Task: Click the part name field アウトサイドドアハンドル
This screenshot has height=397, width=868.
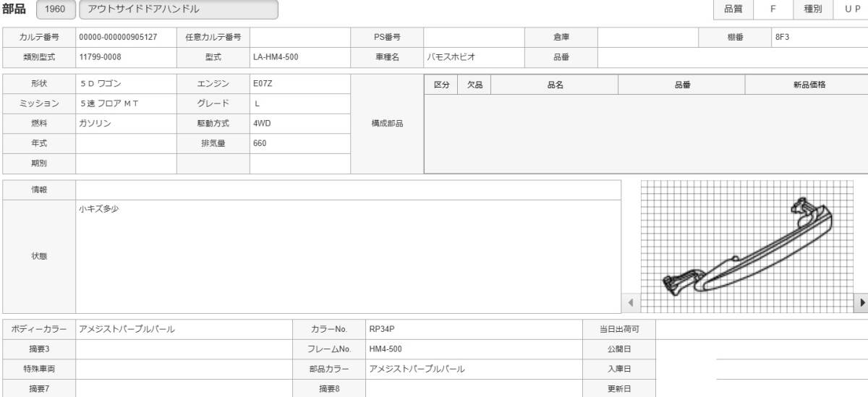Action: click(x=178, y=9)
